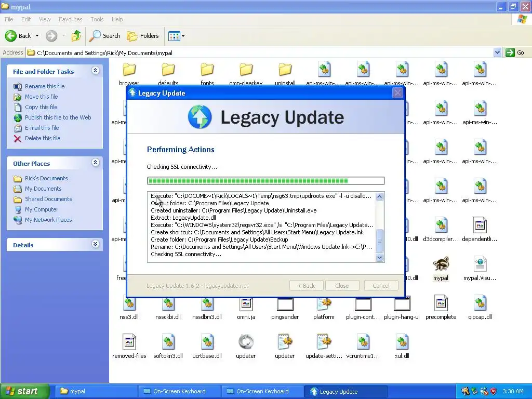Viewport: 532px width, 399px height.
Task: Select the precomplete file
Action: pyautogui.click(x=441, y=308)
